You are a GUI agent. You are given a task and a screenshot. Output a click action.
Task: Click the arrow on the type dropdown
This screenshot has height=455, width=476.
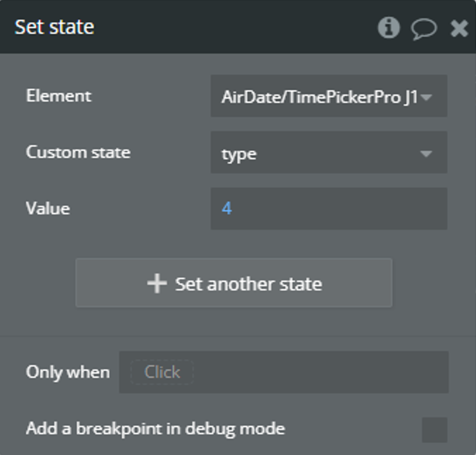click(426, 154)
